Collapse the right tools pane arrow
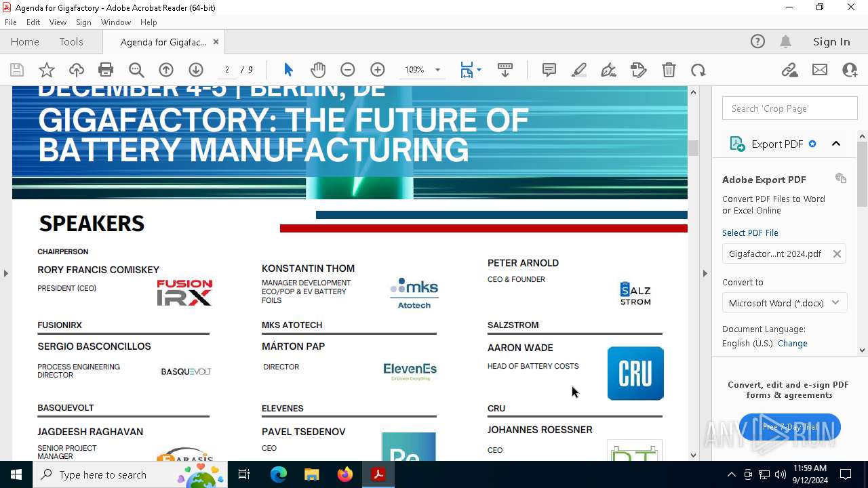Screen dimensions: 868x488 705,273
